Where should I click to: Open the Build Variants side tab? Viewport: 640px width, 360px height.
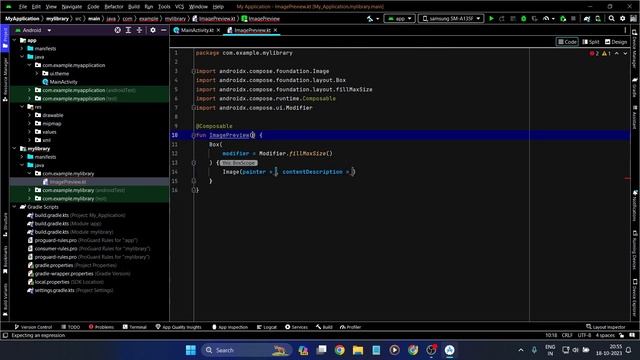coord(5,300)
